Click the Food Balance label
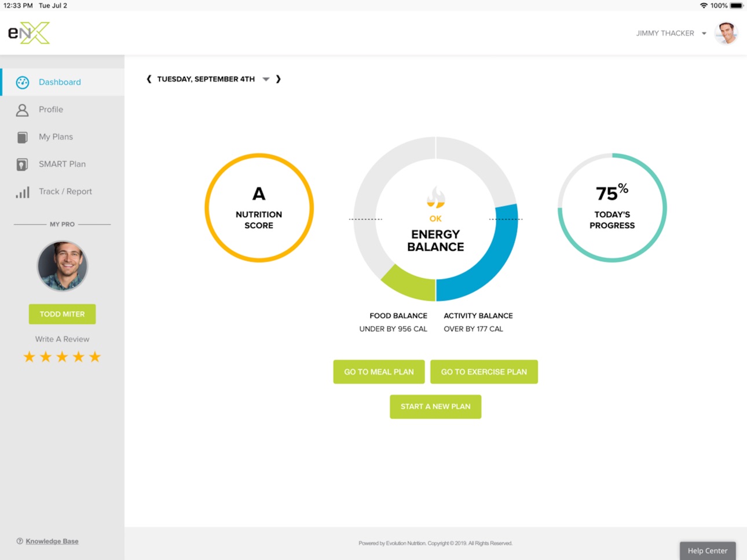Screen dimensions: 747x560 [398, 316]
